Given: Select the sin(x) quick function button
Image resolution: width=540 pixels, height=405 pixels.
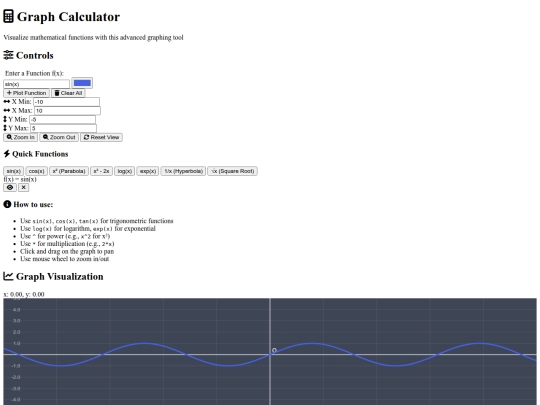Looking at the screenshot, I should click(x=14, y=171).
